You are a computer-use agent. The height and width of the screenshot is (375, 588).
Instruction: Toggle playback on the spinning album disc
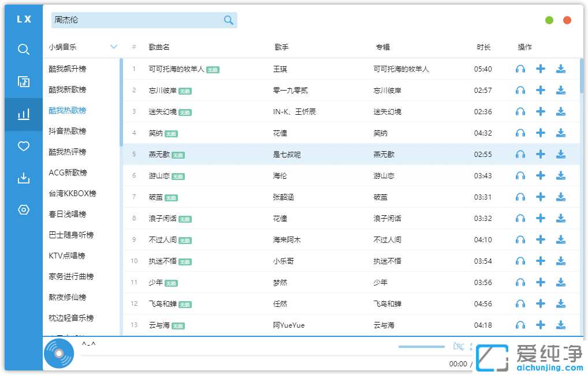[58, 353]
